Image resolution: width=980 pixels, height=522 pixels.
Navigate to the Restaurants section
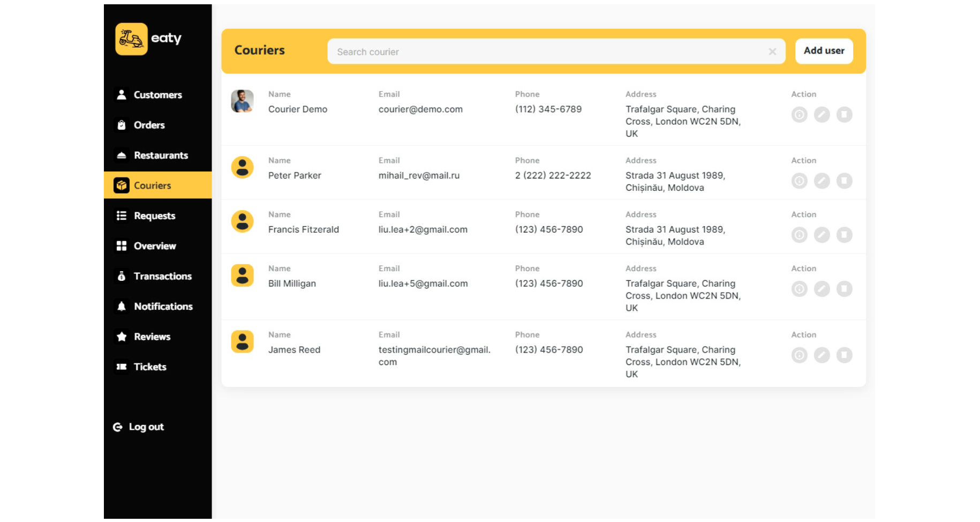click(x=161, y=155)
